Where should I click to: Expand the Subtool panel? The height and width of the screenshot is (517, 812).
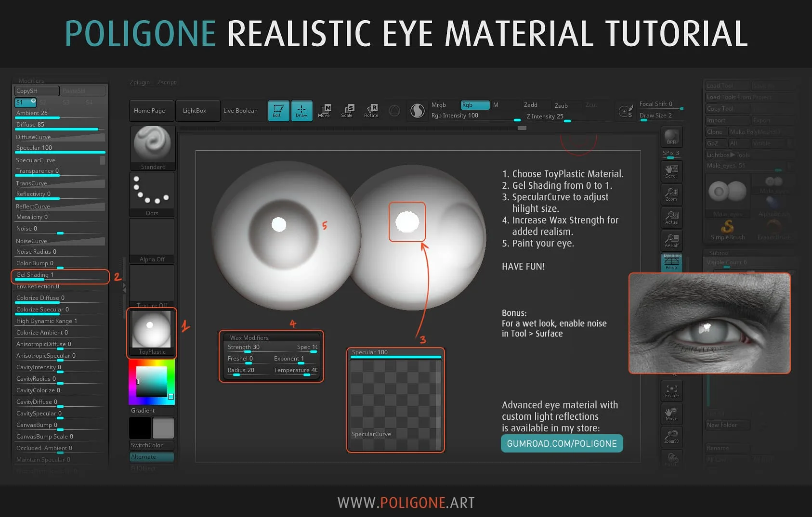(x=719, y=253)
